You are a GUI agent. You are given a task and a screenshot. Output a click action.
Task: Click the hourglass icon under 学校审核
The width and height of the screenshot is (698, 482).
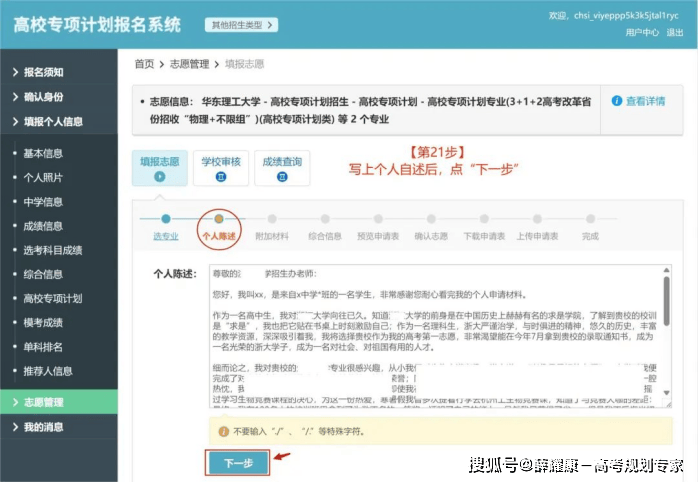221,177
